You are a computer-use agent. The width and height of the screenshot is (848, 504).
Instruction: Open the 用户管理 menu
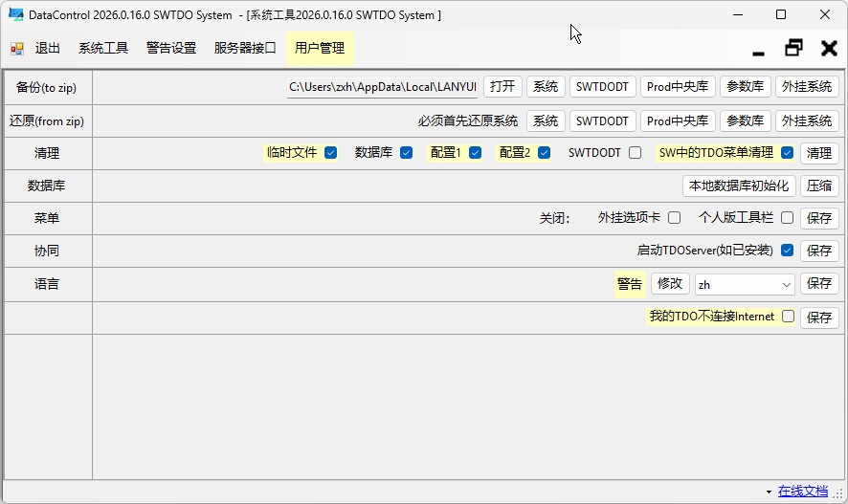tap(320, 49)
